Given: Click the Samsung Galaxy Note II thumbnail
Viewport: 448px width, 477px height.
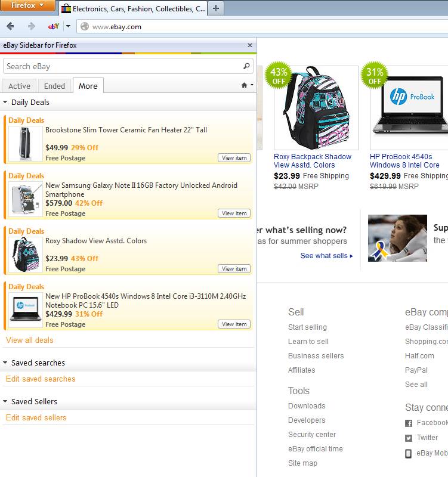Looking at the screenshot, I should 26,199.
